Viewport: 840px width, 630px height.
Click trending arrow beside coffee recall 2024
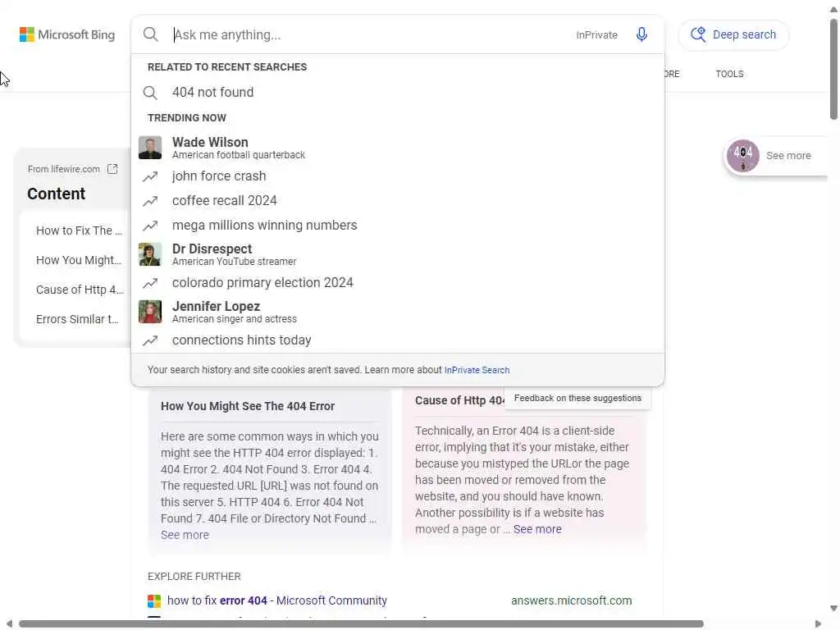coord(150,201)
